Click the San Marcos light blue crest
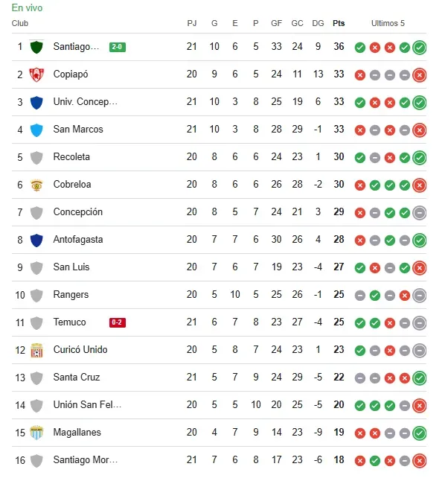 point(36,130)
